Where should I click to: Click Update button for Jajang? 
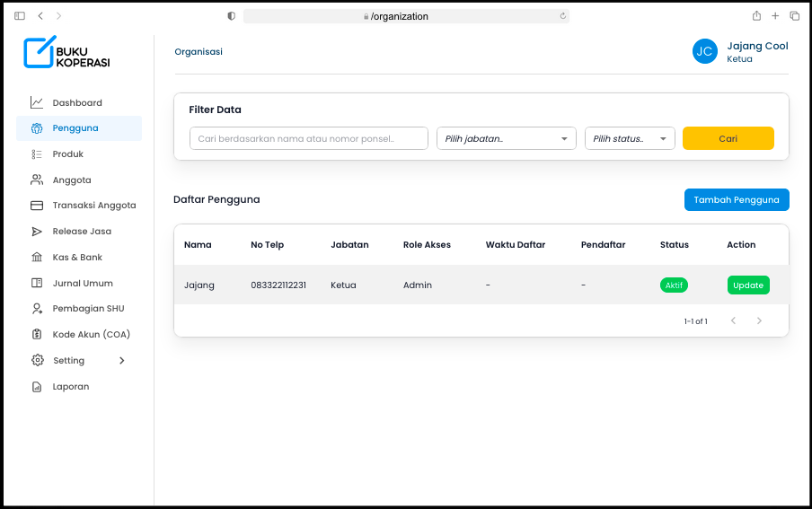(747, 285)
